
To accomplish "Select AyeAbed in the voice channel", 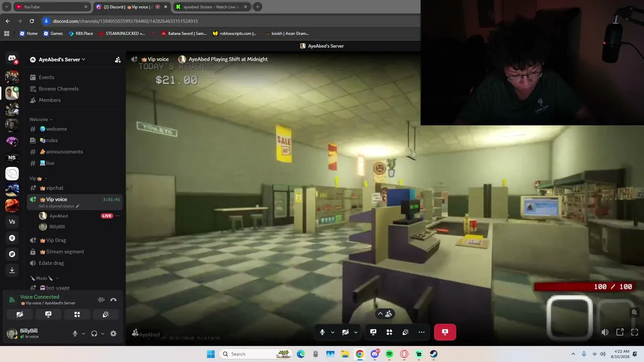I will click(79, 216).
